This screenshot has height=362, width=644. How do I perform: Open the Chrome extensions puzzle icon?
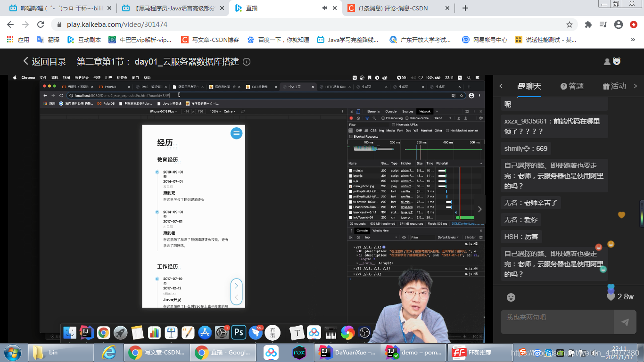pyautogui.click(x=588, y=25)
